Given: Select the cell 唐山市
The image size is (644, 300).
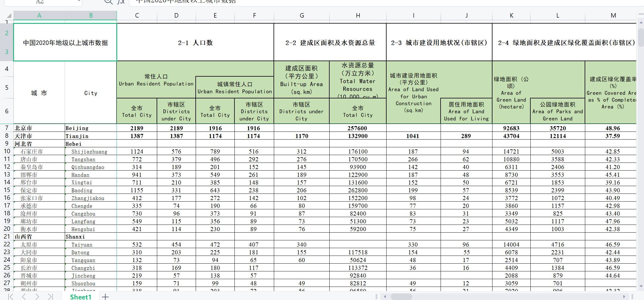Looking at the screenshot, I should [x=39, y=159].
